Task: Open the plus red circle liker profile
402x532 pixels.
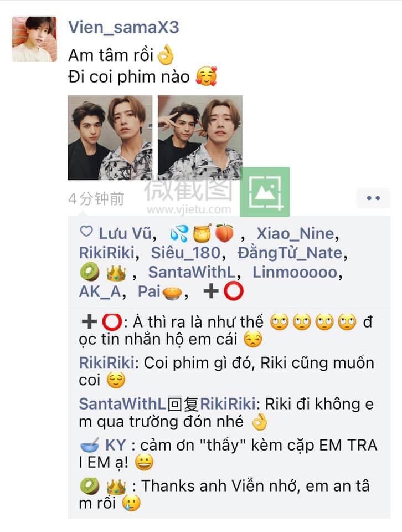Action: coord(223,291)
